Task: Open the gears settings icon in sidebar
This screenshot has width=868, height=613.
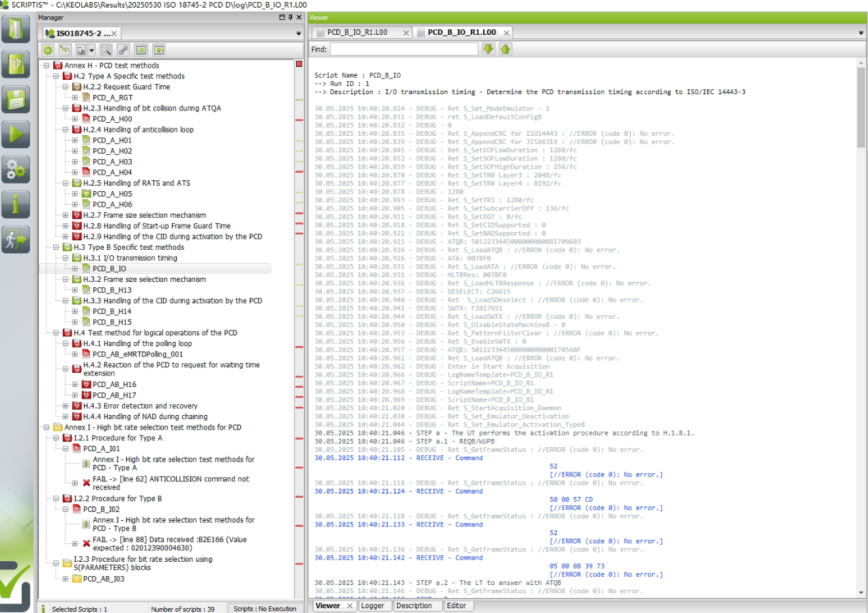Action: pos(16,169)
